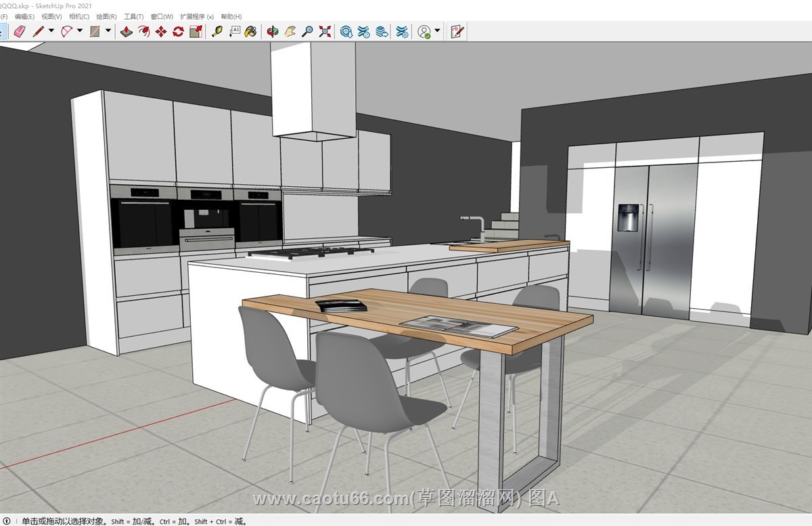This screenshot has height=526, width=812.
Task: Open the 编辑(E) menu
Action: (x=24, y=16)
